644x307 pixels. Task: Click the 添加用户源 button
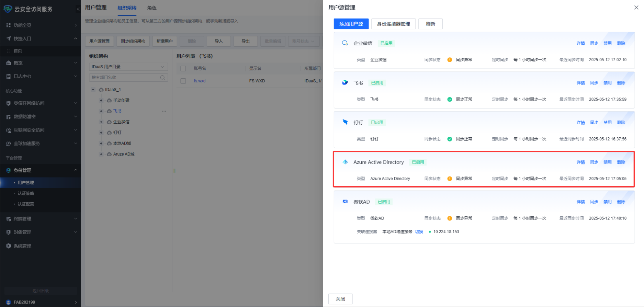(351, 24)
